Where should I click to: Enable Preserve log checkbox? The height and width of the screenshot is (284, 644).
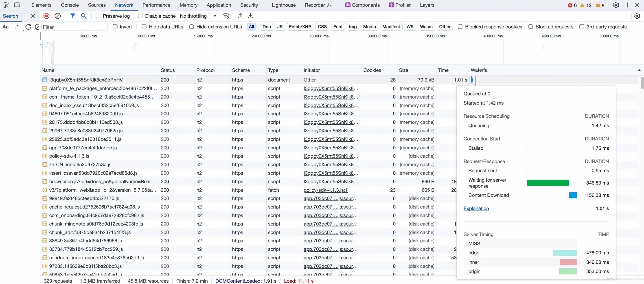tap(98, 16)
